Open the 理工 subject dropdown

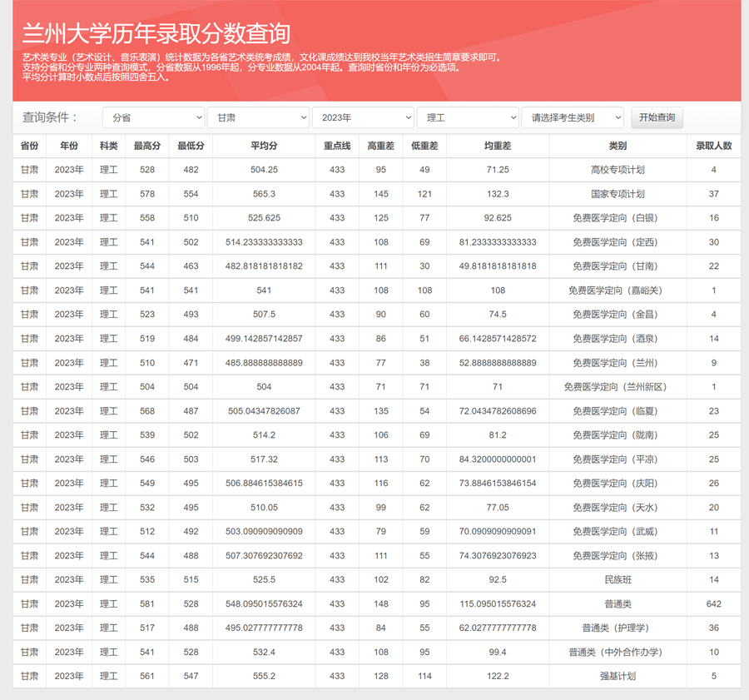click(468, 117)
